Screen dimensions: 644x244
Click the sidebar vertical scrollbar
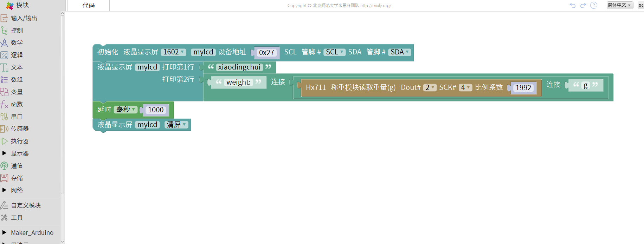(63, 105)
